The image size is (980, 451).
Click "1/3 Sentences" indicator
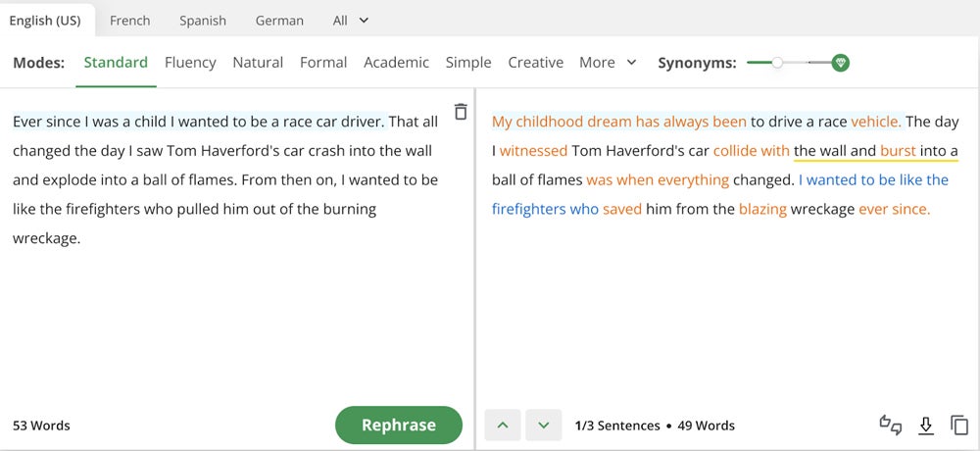(617, 426)
